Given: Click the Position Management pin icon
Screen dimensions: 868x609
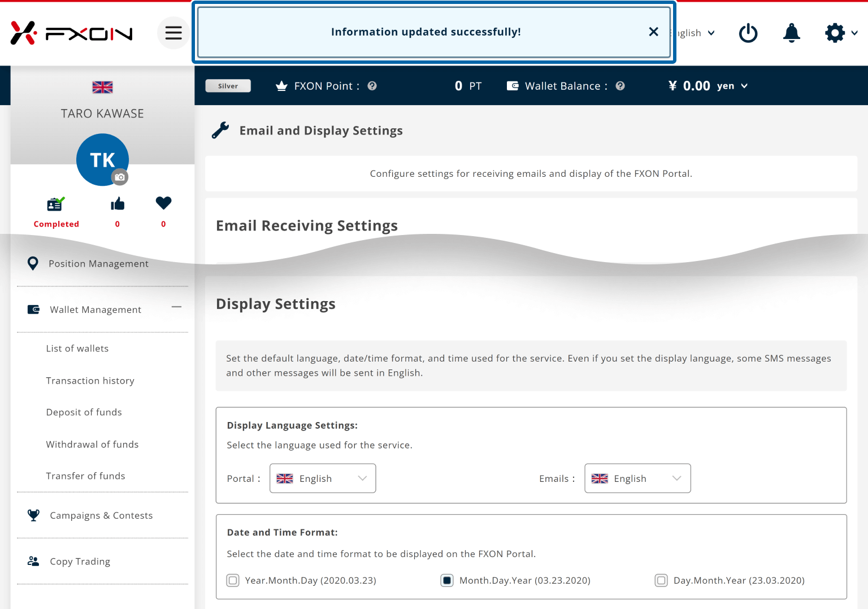Looking at the screenshot, I should [33, 263].
